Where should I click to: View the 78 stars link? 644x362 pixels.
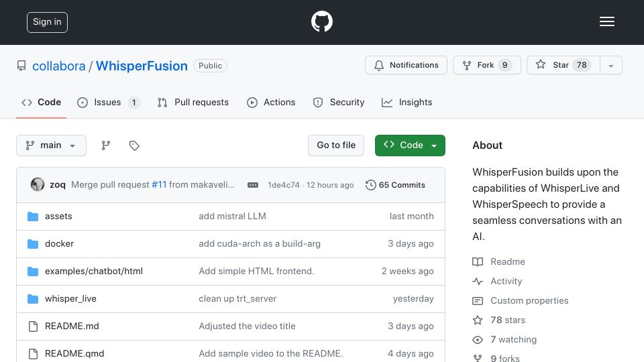[x=498, y=320]
